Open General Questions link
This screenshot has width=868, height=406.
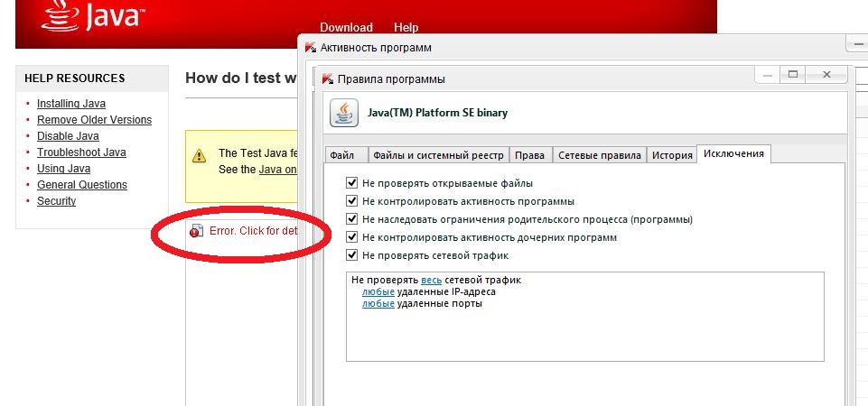click(82, 184)
